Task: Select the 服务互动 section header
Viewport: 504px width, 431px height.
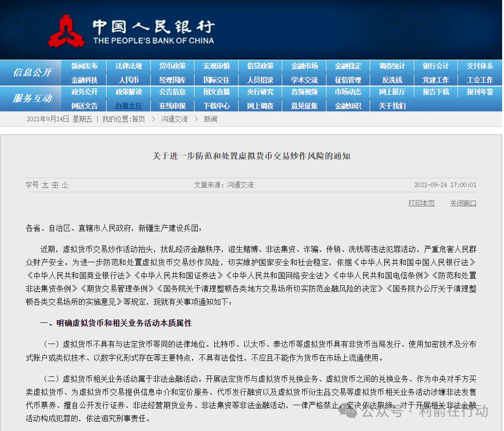Action: pos(32,98)
